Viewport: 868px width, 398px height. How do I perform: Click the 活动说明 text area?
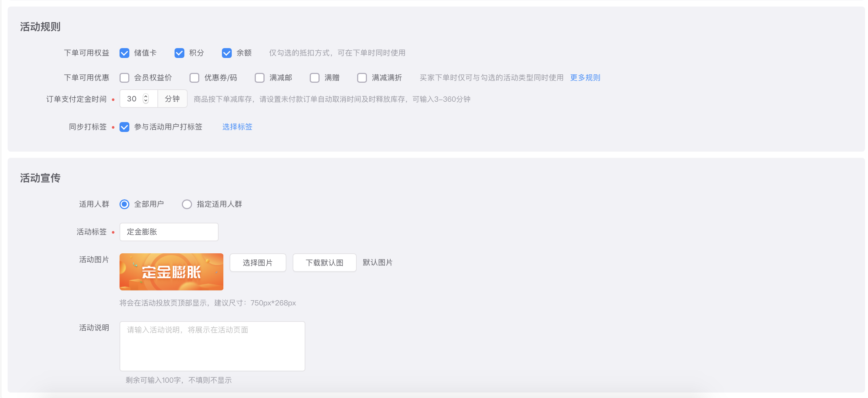(x=212, y=346)
